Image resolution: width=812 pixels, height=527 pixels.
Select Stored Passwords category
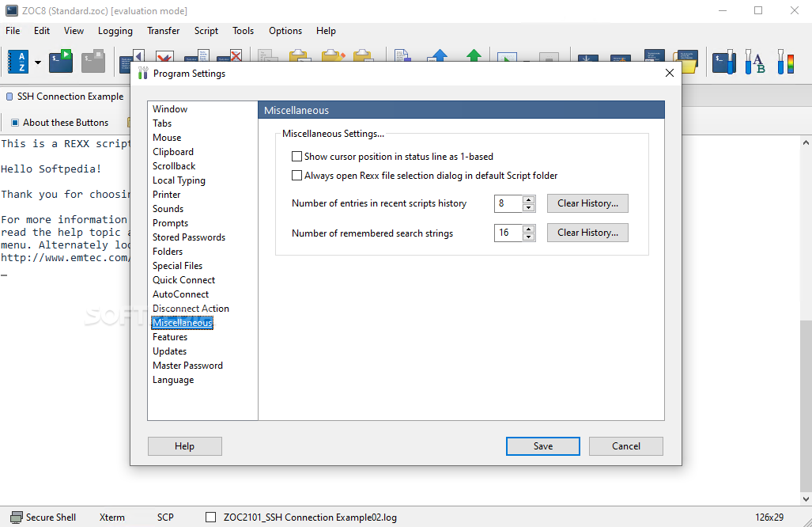[x=189, y=237]
